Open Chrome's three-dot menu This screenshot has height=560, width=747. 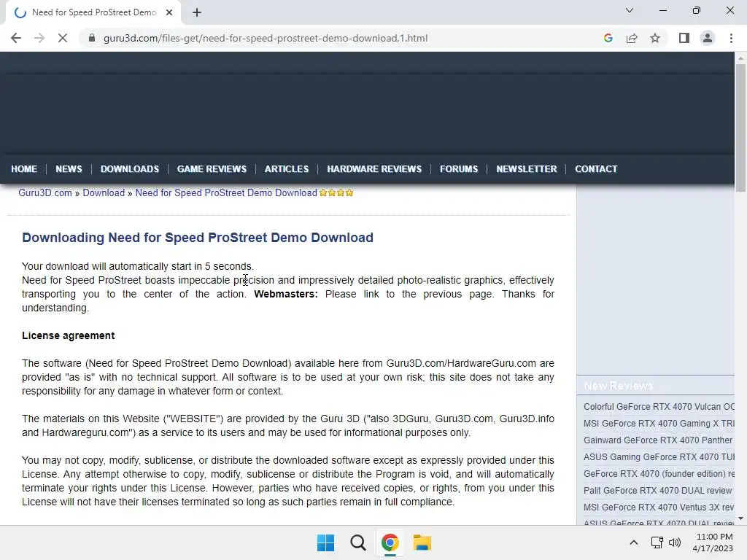point(731,38)
